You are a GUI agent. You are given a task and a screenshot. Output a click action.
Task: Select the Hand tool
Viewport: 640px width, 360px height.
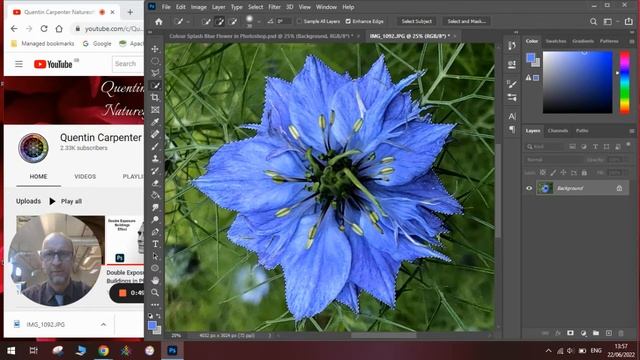pos(155,280)
